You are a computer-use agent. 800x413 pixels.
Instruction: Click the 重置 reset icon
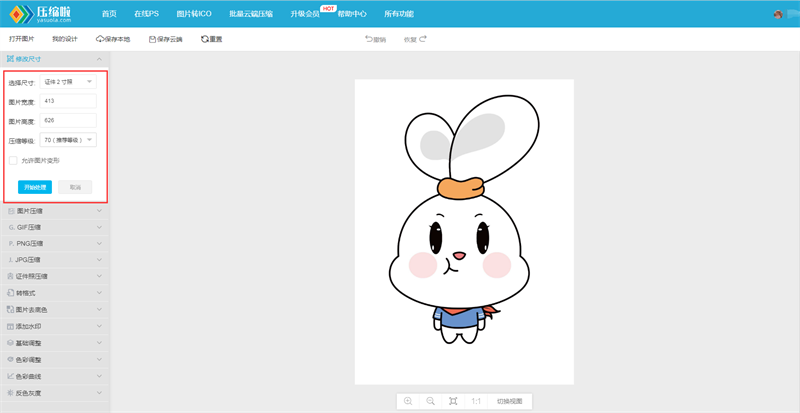point(205,39)
